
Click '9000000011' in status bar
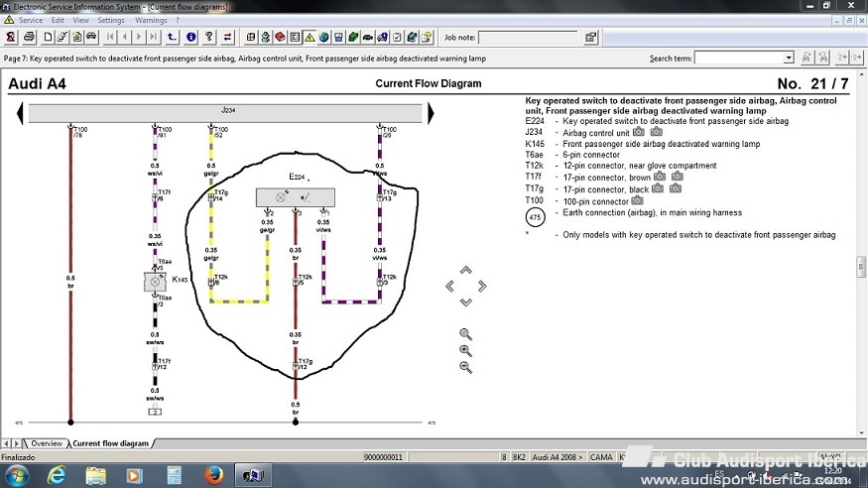[383, 457]
